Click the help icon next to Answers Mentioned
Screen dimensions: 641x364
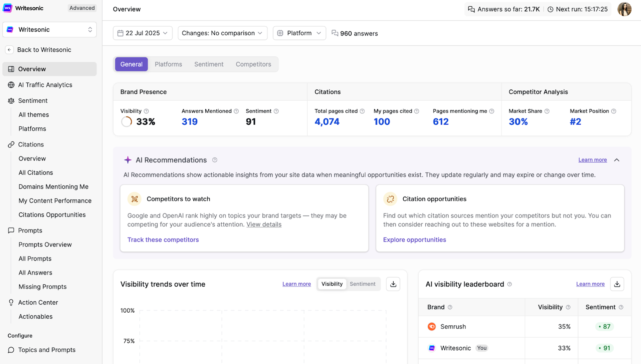tap(236, 111)
